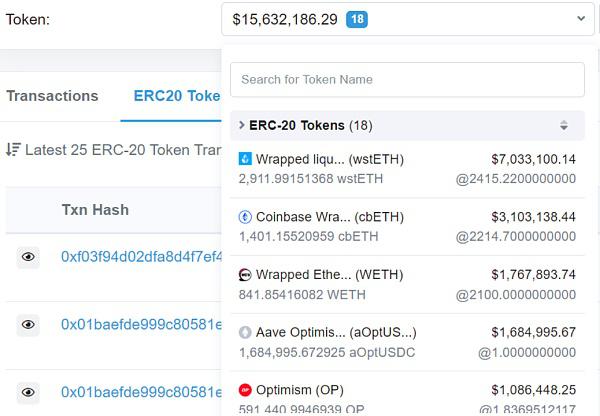
Task: Click the WETH token logo icon
Action: coord(245,275)
